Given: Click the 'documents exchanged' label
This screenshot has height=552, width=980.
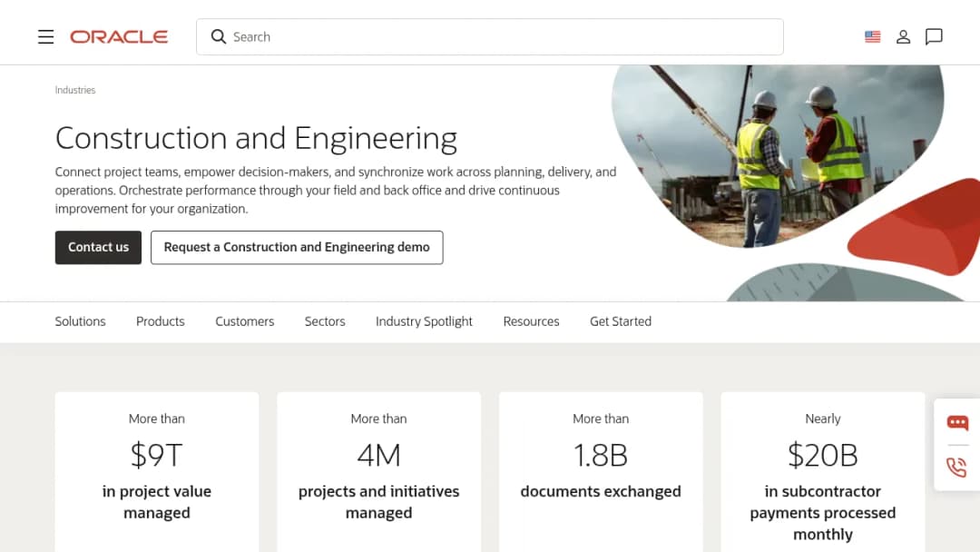Looking at the screenshot, I should click(601, 491).
